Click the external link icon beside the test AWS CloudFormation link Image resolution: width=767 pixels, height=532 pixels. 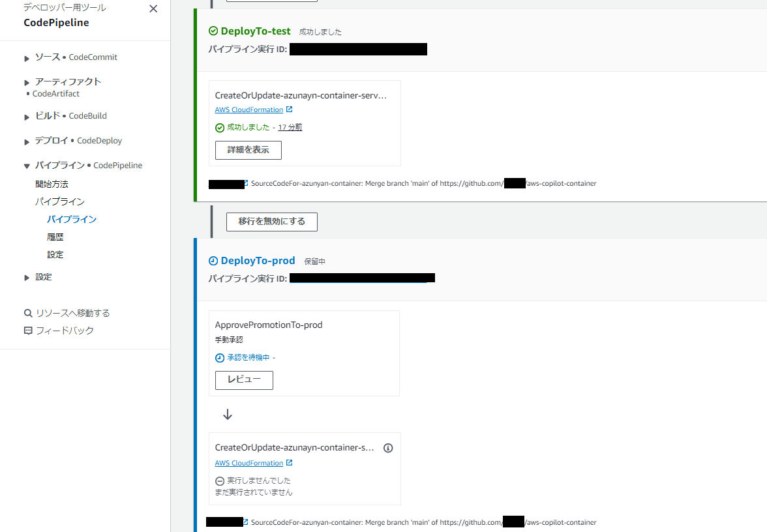click(289, 110)
